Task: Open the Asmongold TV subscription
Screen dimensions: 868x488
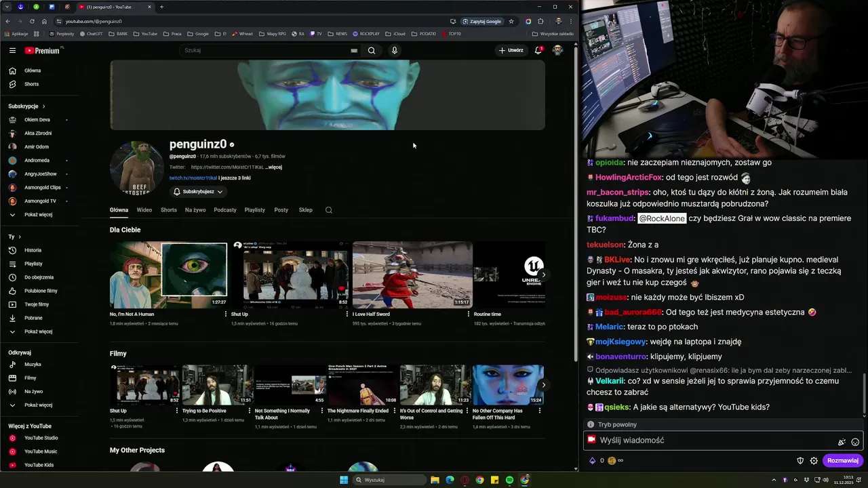Action: pos(41,201)
